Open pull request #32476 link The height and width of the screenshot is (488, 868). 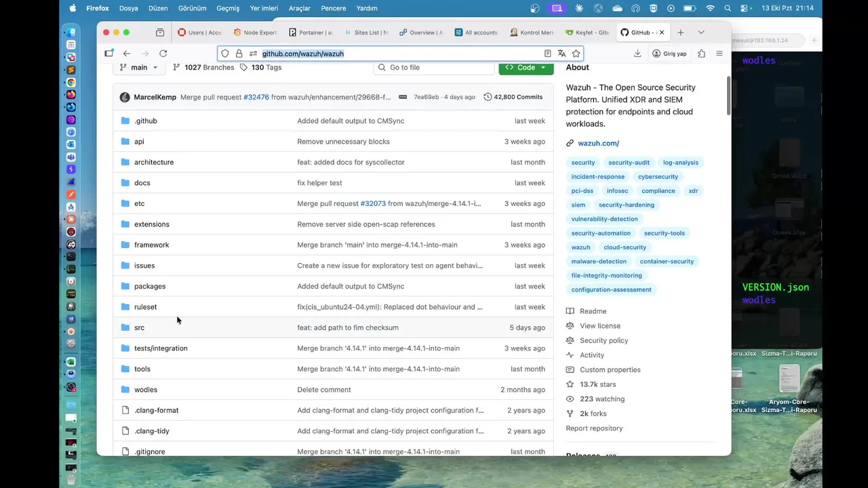coord(256,97)
